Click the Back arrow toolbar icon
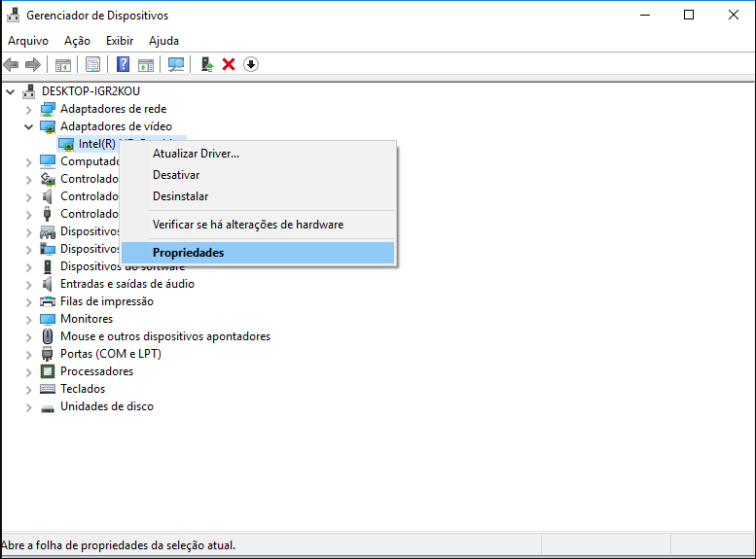The width and height of the screenshot is (756, 559). pos(11,64)
